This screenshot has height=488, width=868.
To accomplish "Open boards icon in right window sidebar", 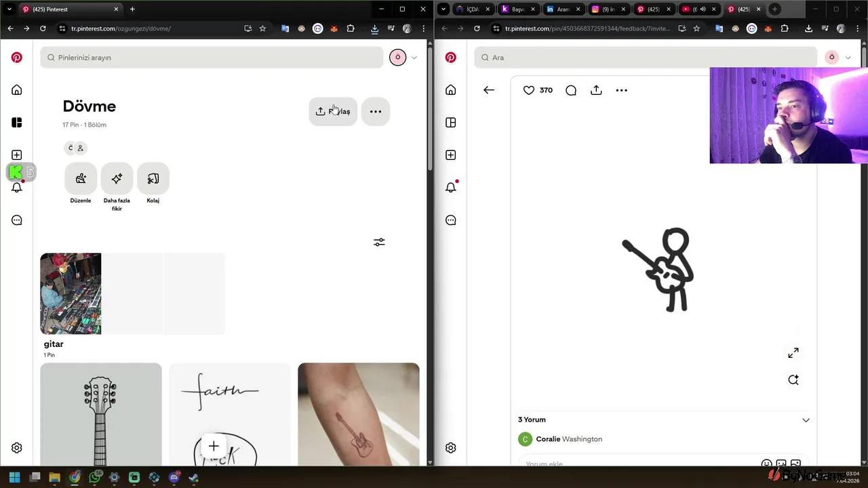I will (x=451, y=123).
